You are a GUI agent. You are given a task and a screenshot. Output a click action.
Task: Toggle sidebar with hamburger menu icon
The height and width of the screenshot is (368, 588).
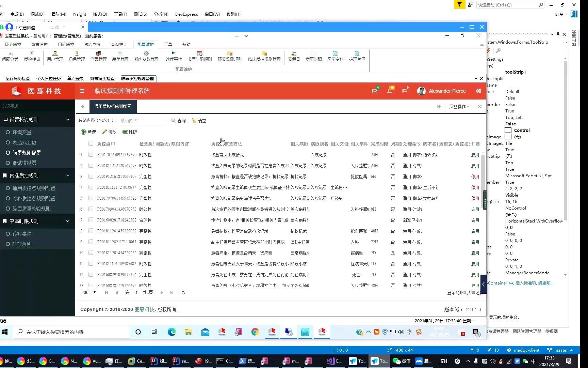point(82,91)
